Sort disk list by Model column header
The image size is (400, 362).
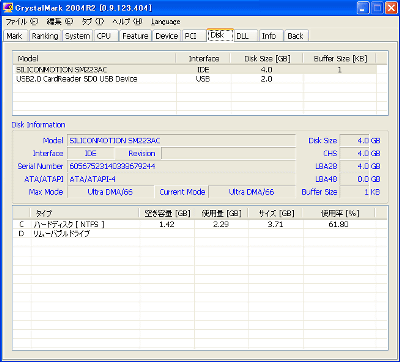(94, 59)
